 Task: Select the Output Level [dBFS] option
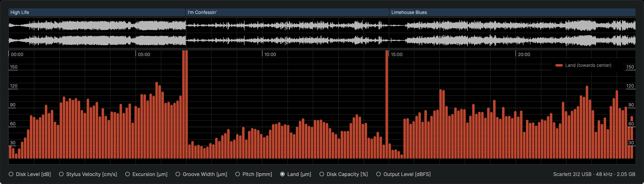click(x=379, y=174)
